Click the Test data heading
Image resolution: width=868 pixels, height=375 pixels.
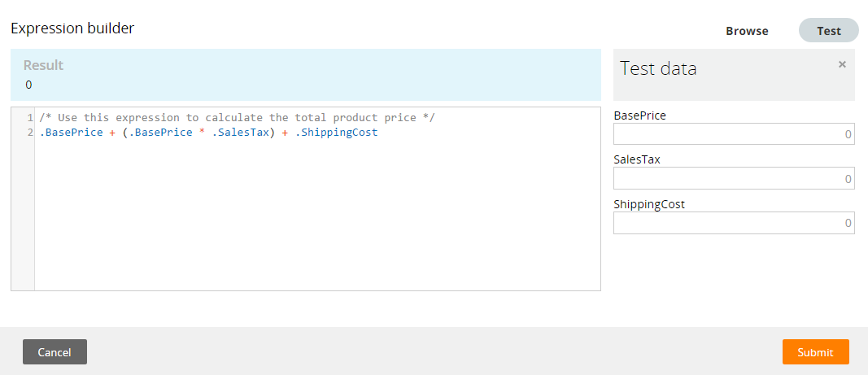click(x=658, y=68)
